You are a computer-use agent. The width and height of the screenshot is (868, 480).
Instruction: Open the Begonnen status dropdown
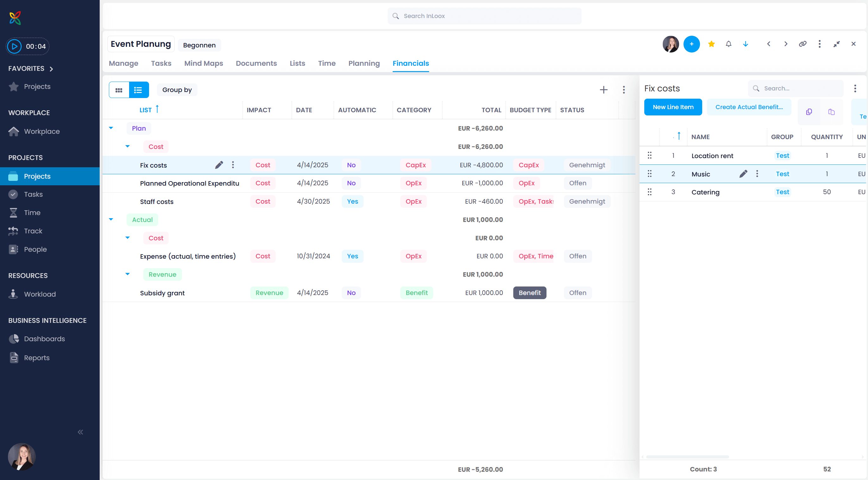tap(199, 45)
